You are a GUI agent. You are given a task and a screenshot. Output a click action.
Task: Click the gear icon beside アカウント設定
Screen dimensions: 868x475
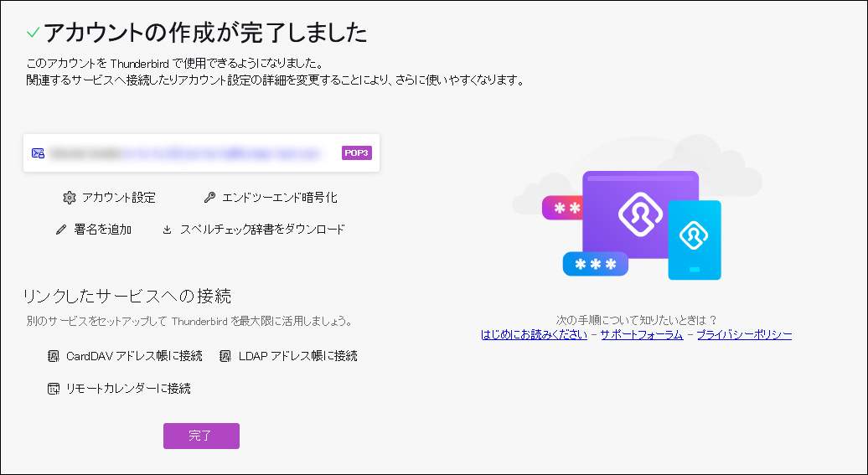(69, 198)
